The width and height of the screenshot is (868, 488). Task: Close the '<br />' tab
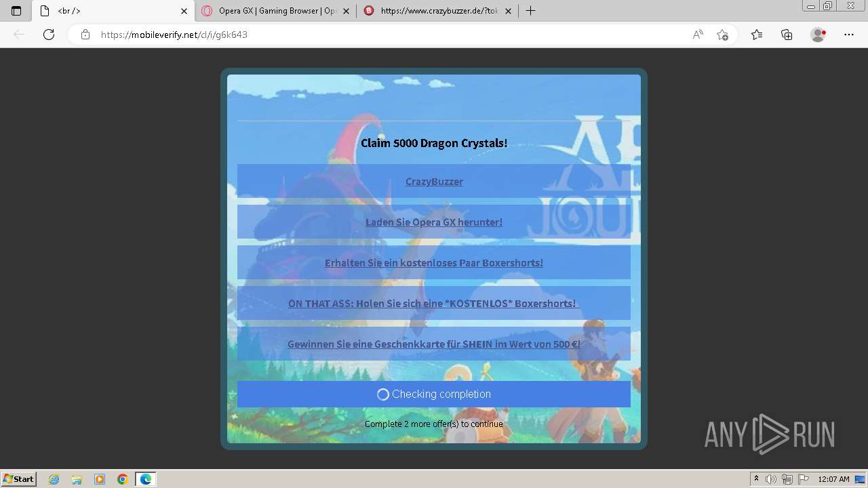184,11
